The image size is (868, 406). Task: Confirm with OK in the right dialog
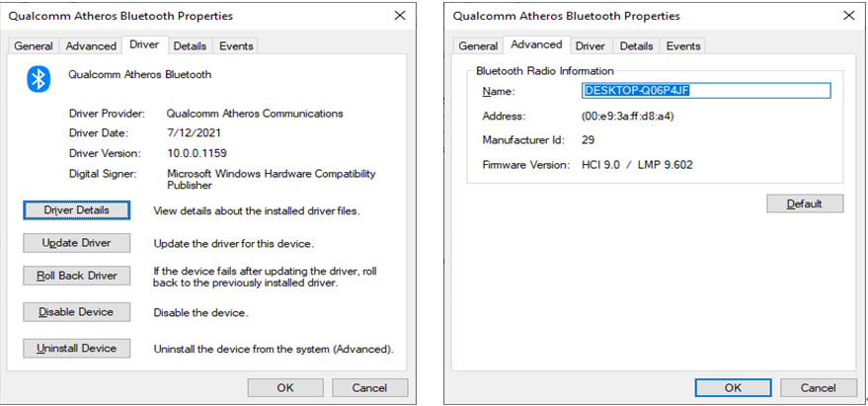733,387
